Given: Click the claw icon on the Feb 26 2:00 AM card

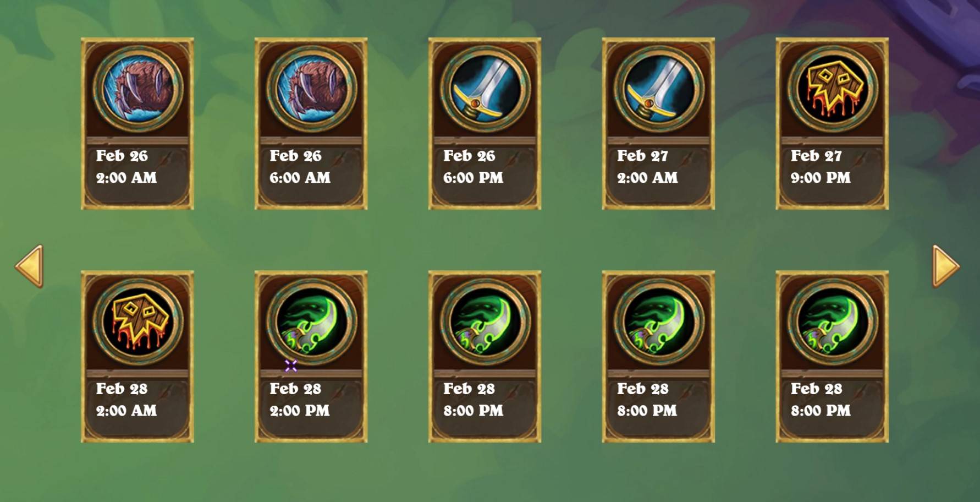Looking at the screenshot, I should (137, 89).
